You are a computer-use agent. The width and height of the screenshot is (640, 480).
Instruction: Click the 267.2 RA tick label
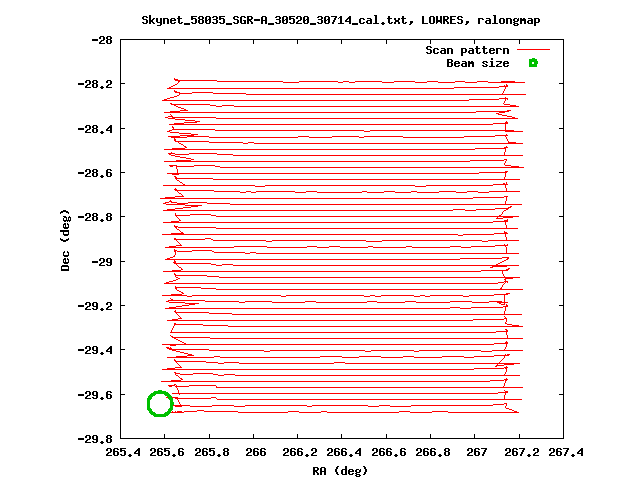point(522,452)
